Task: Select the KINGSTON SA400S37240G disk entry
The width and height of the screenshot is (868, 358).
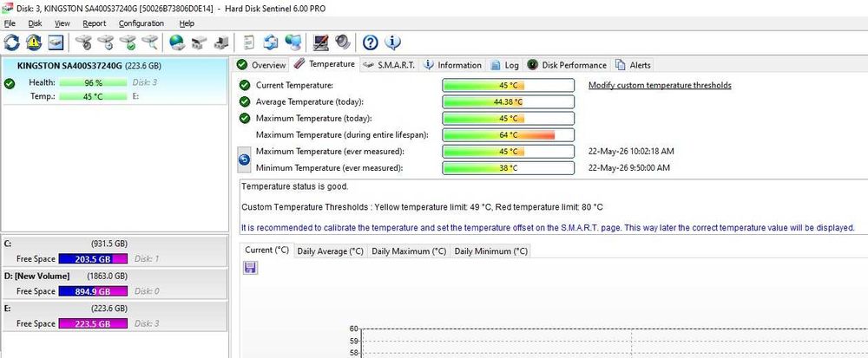Action: tap(114, 81)
